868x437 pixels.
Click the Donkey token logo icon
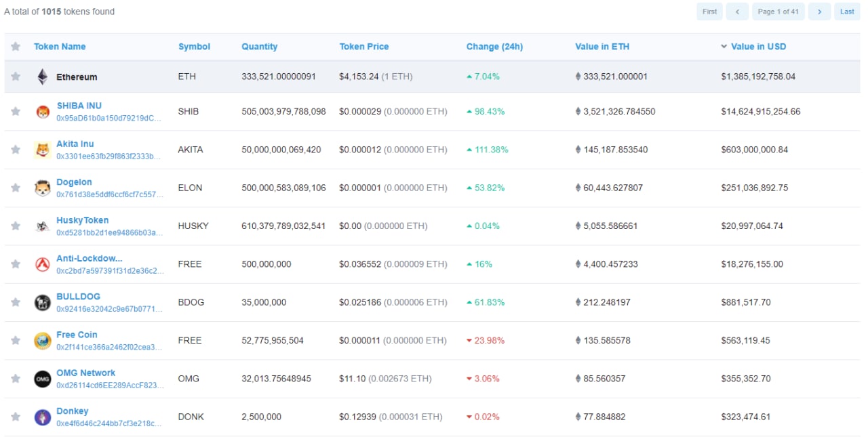[x=43, y=417]
